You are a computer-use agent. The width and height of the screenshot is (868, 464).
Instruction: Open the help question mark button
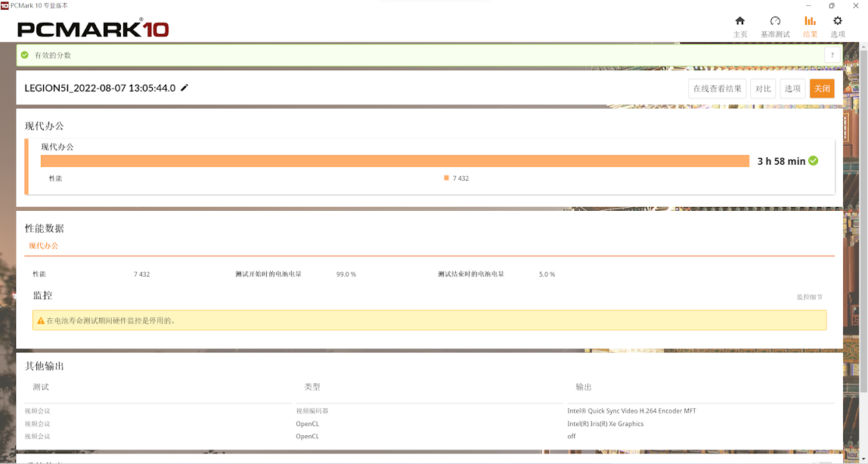tap(832, 55)
